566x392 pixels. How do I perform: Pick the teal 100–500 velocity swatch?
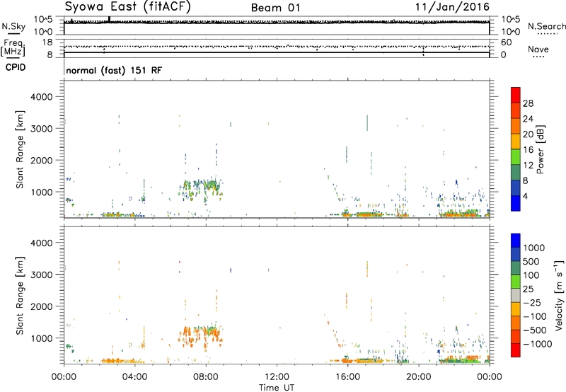click(x=516, y=268)
